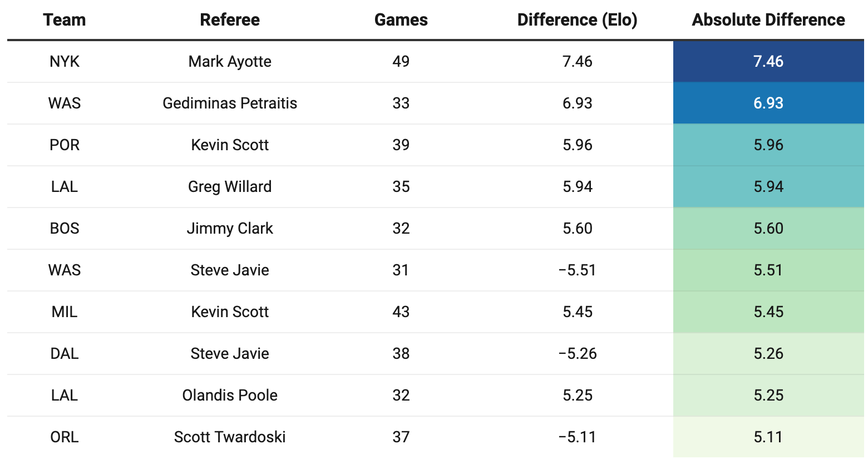Click on Scott Twardoski referee name

(230, 437)
